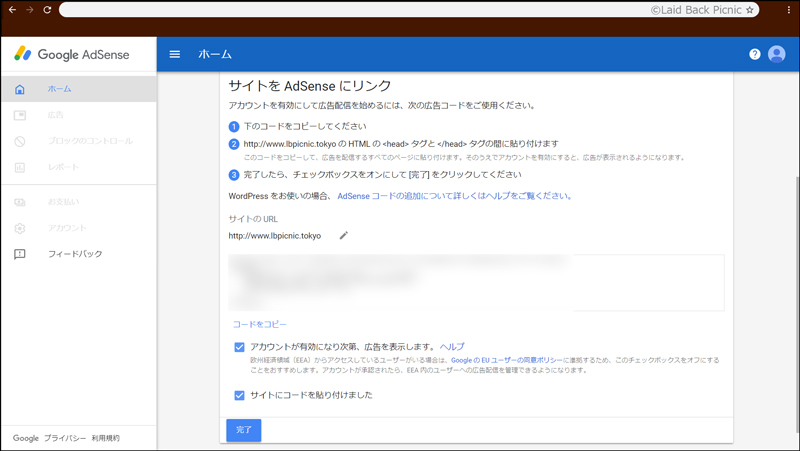Screen dimensions: 800x451
Task: Toggle the show ads when account active checkbox
Action: click(x=239, y=347)
